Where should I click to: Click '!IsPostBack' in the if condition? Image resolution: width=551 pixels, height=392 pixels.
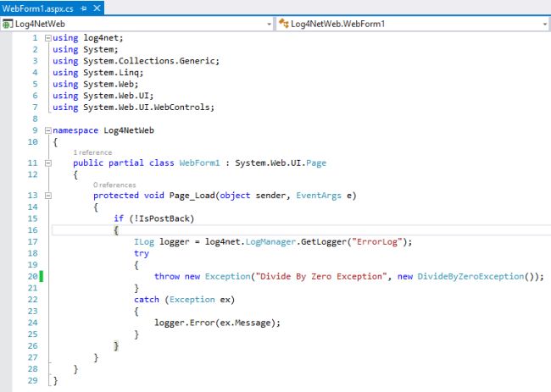(x=162, y=218)
